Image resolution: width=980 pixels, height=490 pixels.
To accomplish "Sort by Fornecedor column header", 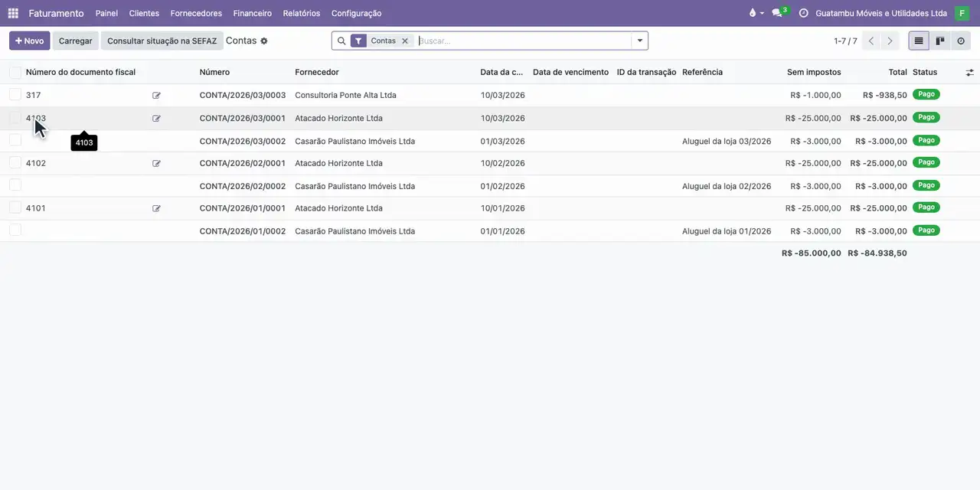I will [317, 72].
